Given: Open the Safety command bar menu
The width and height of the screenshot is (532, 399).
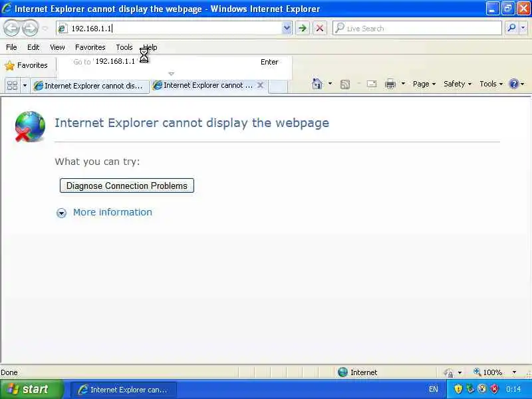Looking at the screenshot, I should tap(458, 84).
